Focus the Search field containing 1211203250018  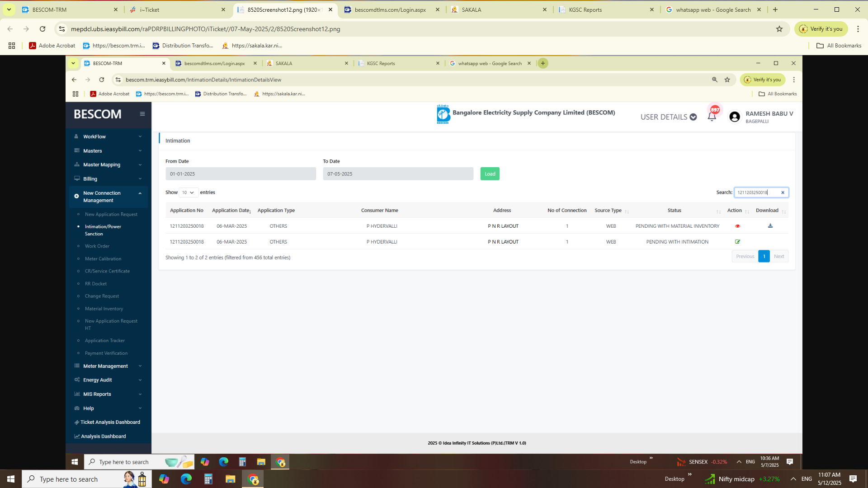761,192
